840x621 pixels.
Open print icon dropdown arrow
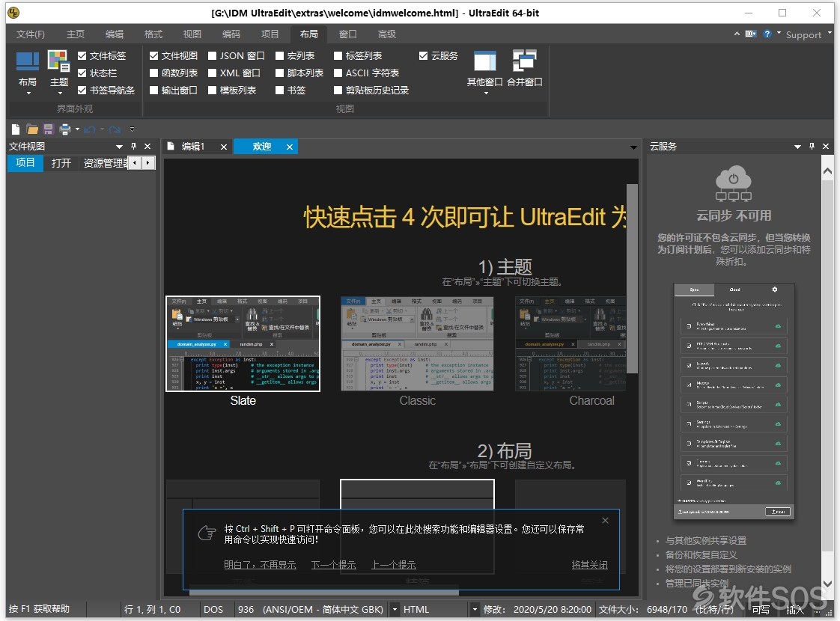77,129
